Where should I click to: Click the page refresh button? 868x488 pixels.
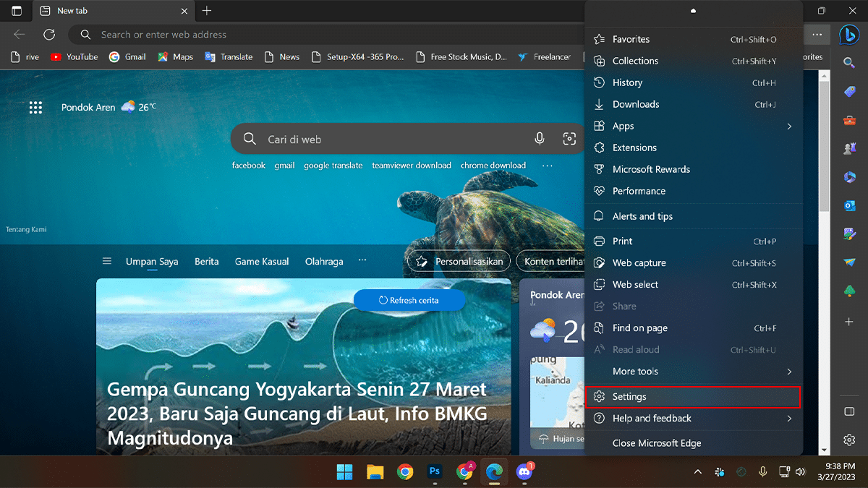49,35
